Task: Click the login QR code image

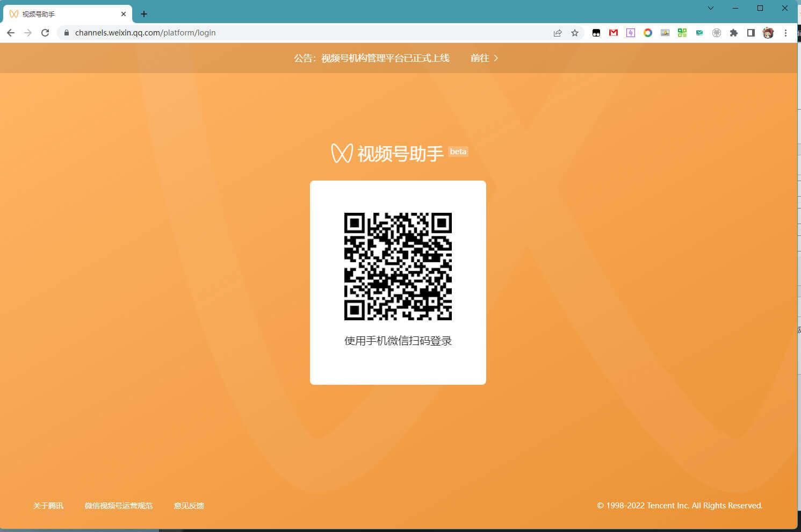Action: [398, 267]
